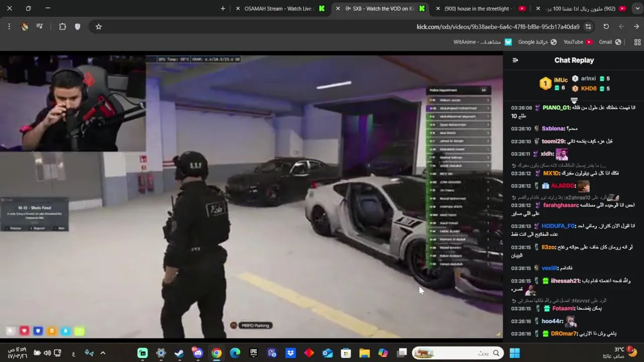Open arinxi leaderboard entry
644x362 pixels.
coord(591,78)
